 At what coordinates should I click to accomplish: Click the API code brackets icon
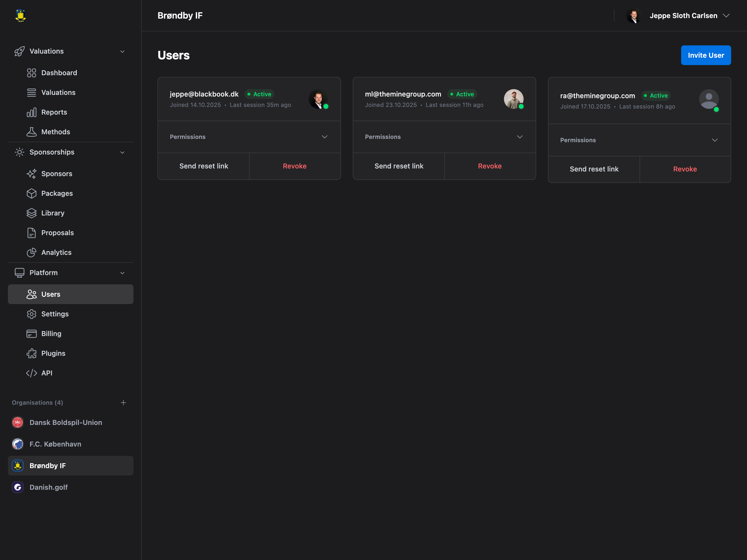[x=31, y=373]
